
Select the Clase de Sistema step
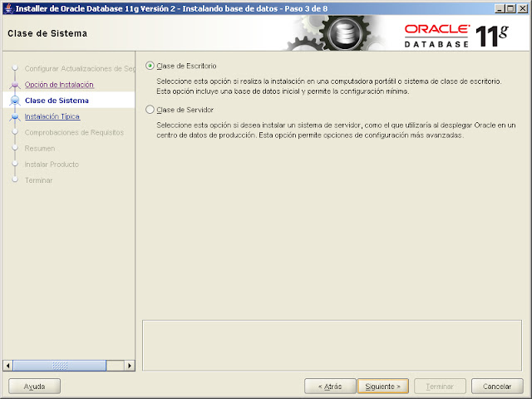click(57, 101)
